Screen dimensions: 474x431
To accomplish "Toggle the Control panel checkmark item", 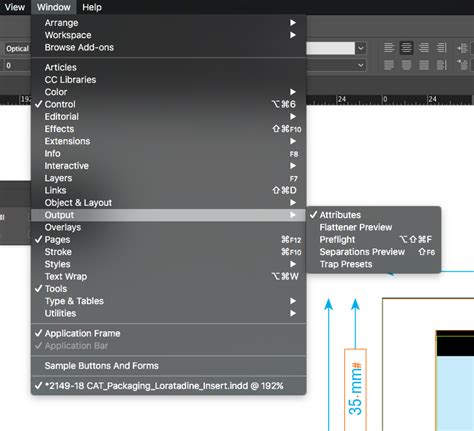I will (169, 104).
